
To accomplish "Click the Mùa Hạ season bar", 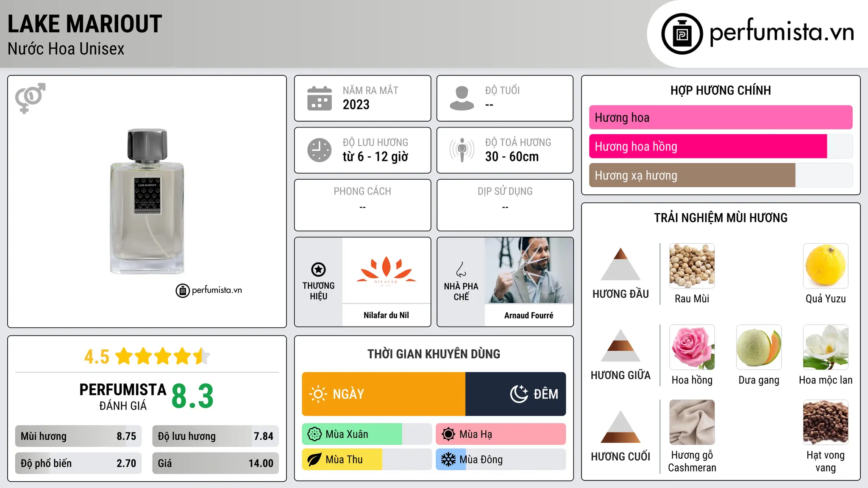I will (501, 434).
